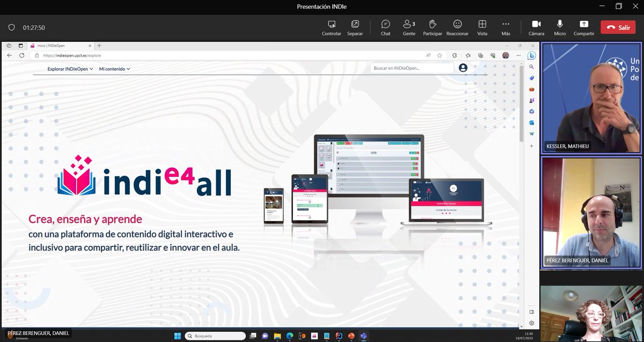This screenshot has width=644, height=342.
Task: Click the Edge three-dots settings menu
Action: tap(517, 55)
